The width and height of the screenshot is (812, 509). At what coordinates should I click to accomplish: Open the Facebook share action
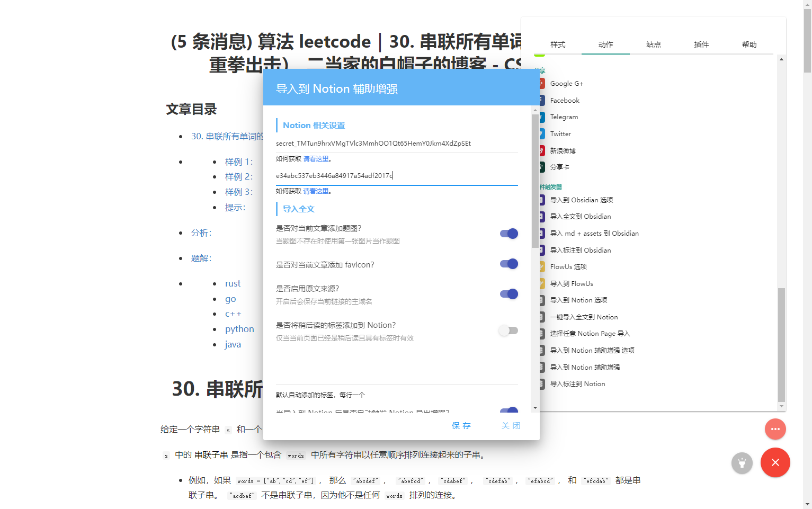[565, 100]
